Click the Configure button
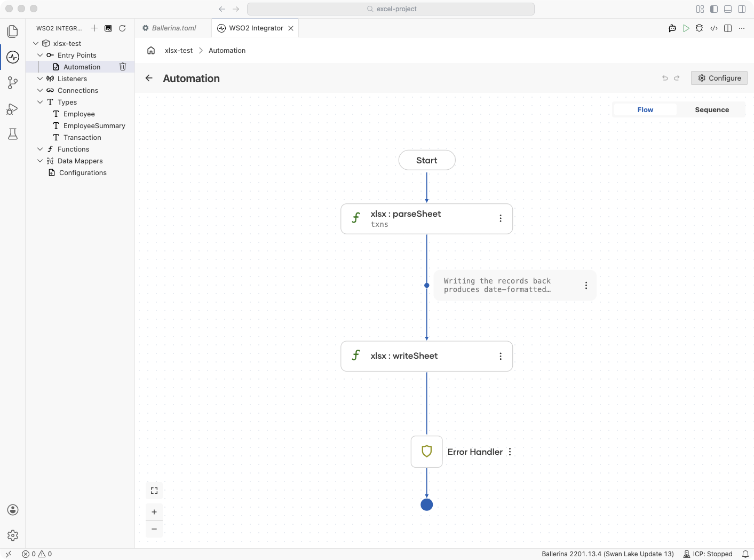 [719, 78]
